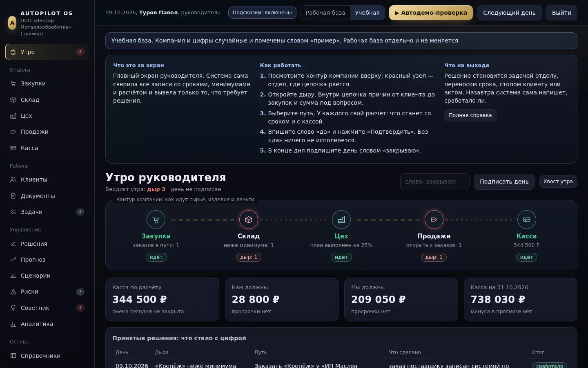This screenshot has width=588, height=368.
Task: Click the Цех factory icon in sidebar
Action: 13,116
